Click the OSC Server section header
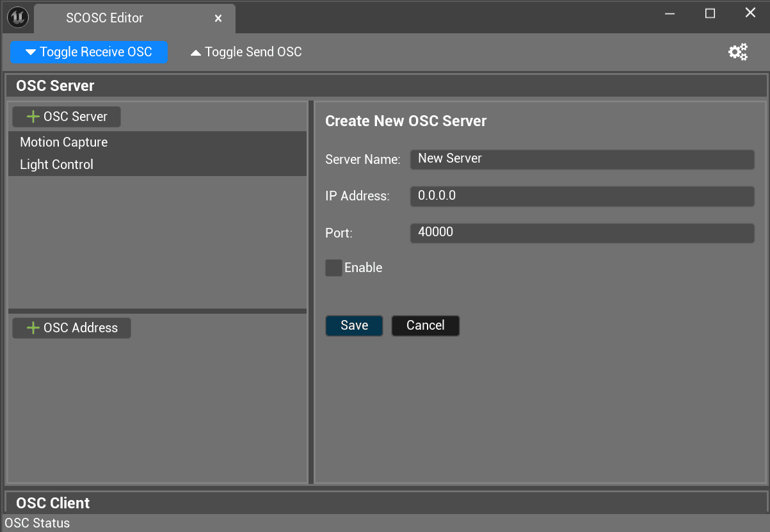Screen dimensions: 770x532 tap(385, 86)
